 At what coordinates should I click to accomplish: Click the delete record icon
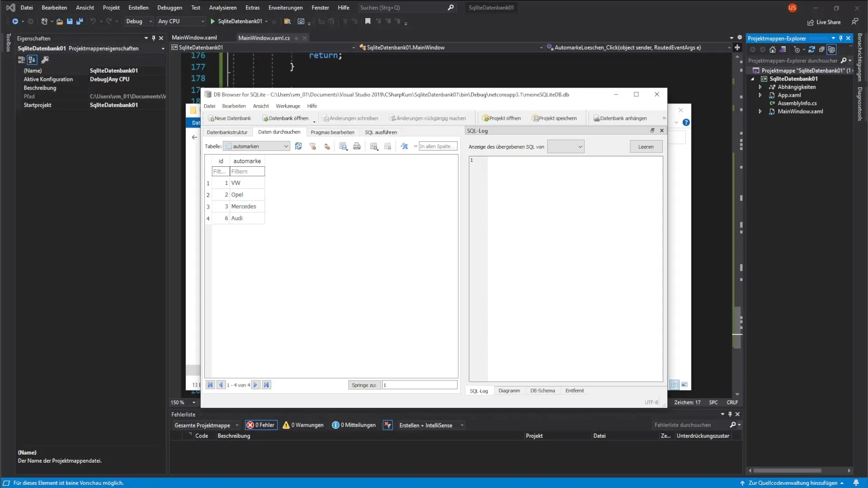(387, 146)
